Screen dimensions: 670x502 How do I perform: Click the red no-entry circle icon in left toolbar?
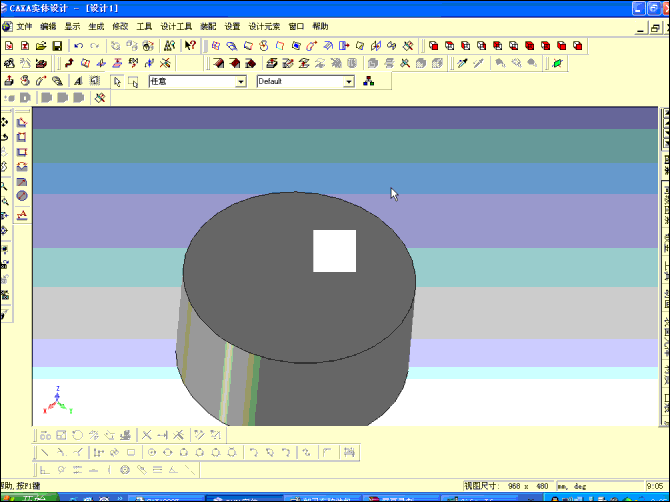22,196
